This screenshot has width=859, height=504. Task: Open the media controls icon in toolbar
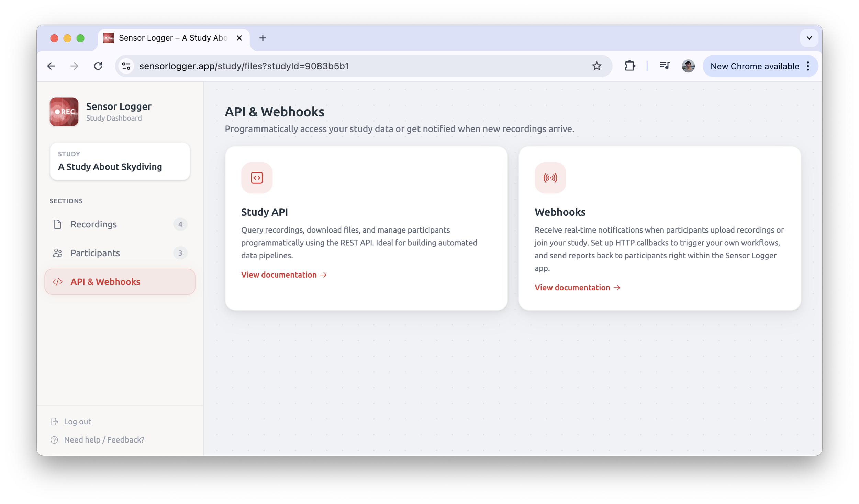tap(665, 66)
